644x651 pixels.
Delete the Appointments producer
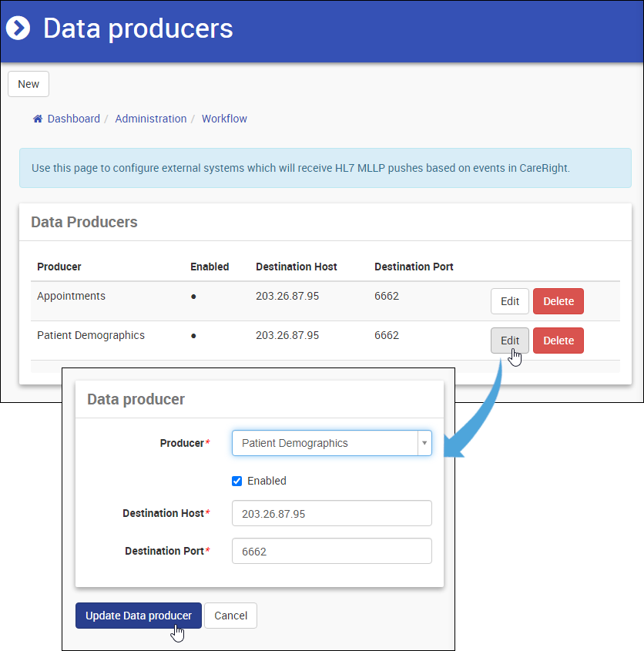558,301
